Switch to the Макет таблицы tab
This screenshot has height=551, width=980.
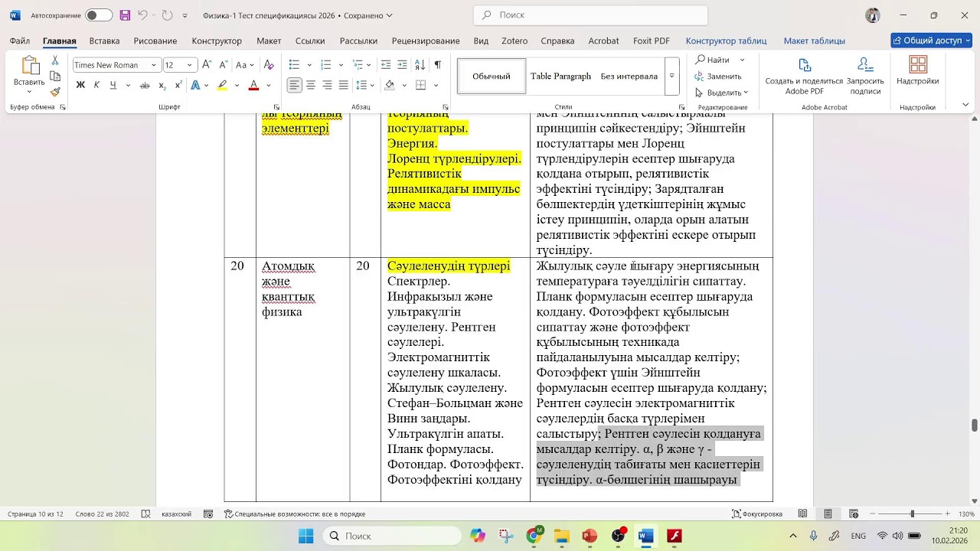pyautogui.click(x=815, y=41)
